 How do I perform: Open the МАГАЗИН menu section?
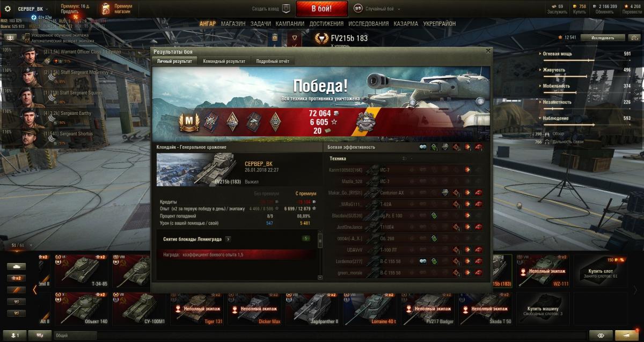233,24
